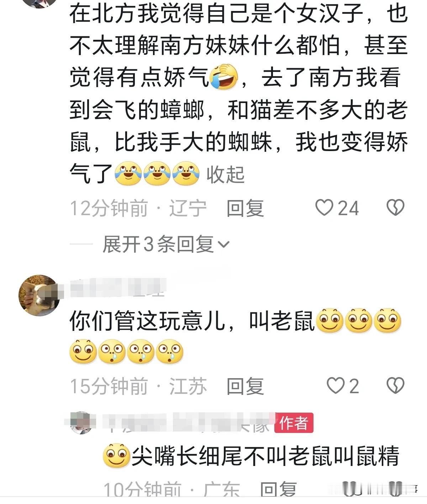Tap the red 作者 author badge
Screen dimensions: 427x504
(294, 423)
